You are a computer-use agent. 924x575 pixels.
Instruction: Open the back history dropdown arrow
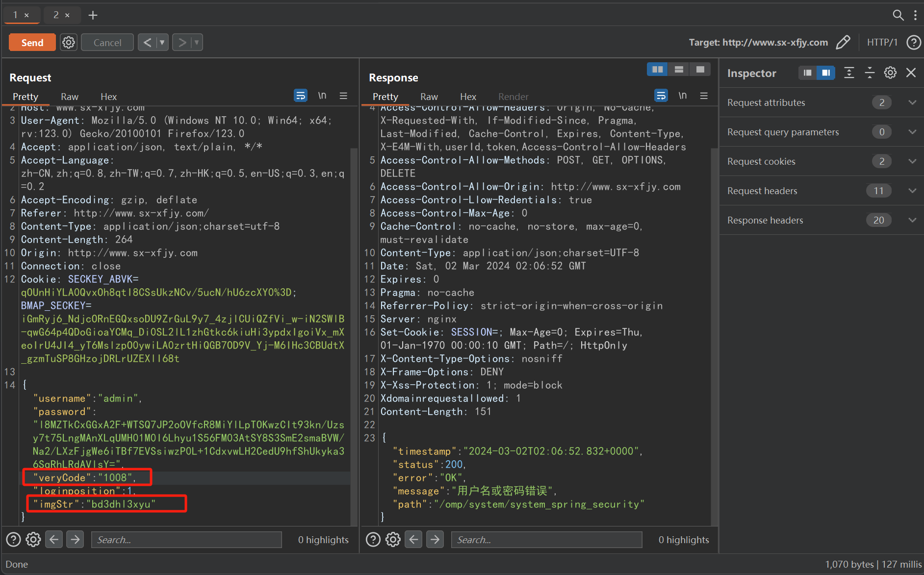[x=162, y=43]
